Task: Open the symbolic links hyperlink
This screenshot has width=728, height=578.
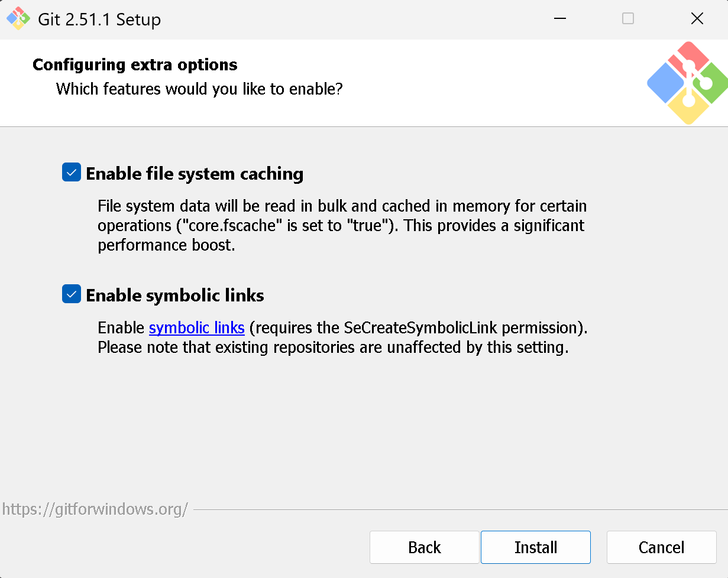Action: [x=196, y=327]
